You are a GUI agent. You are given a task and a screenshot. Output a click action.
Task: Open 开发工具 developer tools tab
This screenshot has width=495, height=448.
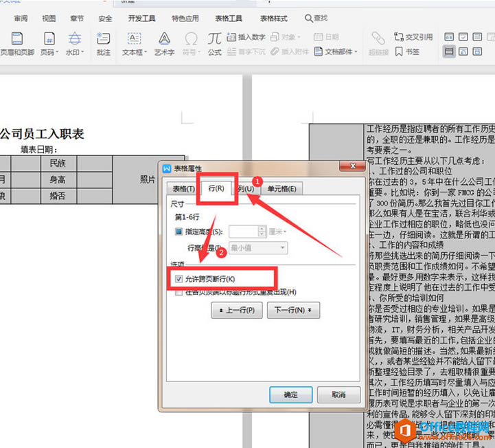click(141, 19)
